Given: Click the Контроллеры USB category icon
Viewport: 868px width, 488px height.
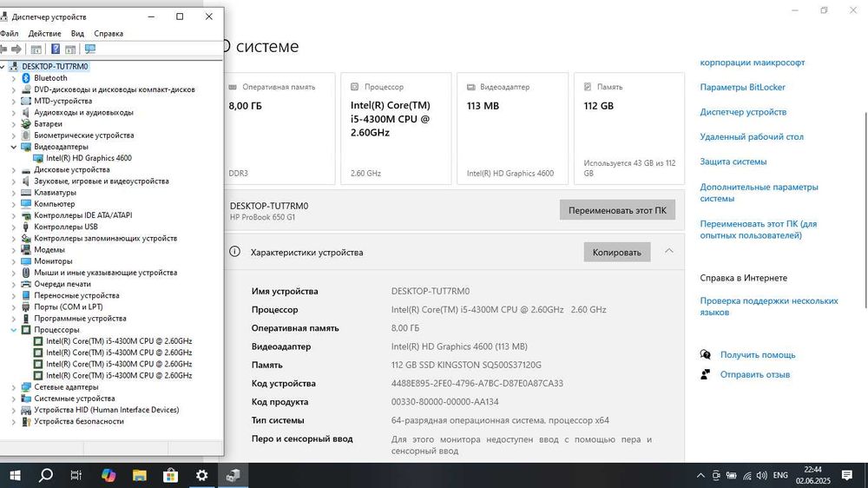Looking at the screenshot, I should (26, 228).
